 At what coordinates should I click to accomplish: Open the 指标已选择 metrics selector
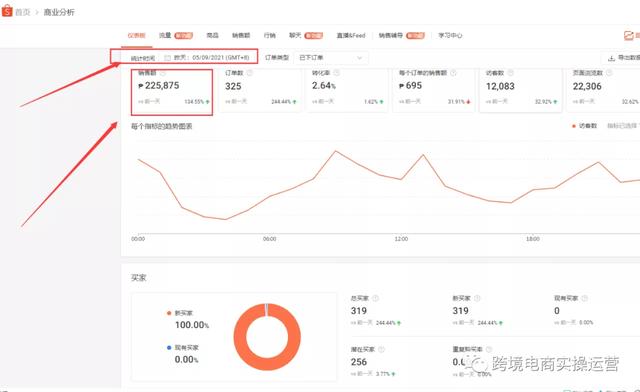coord(623,126)
